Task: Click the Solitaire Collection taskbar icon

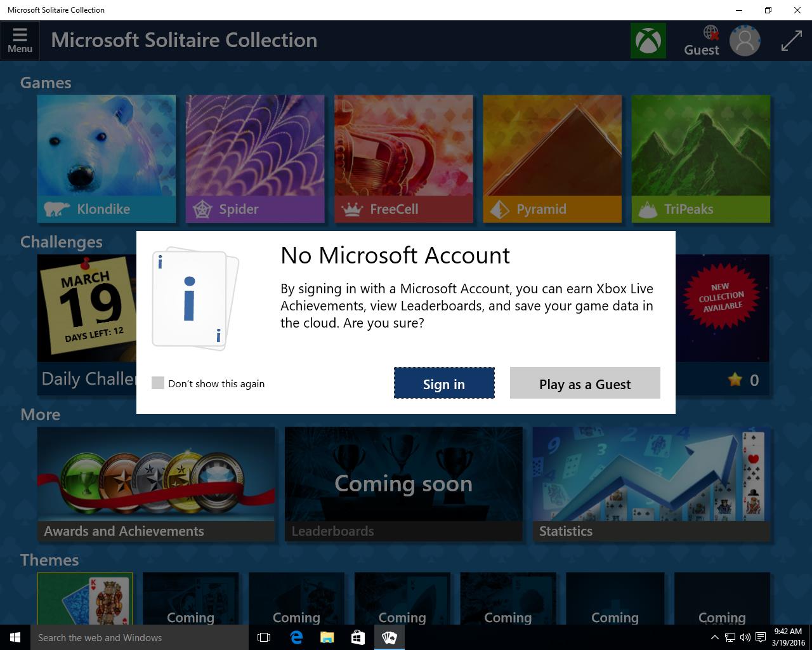Action: (x=389, y=637)
